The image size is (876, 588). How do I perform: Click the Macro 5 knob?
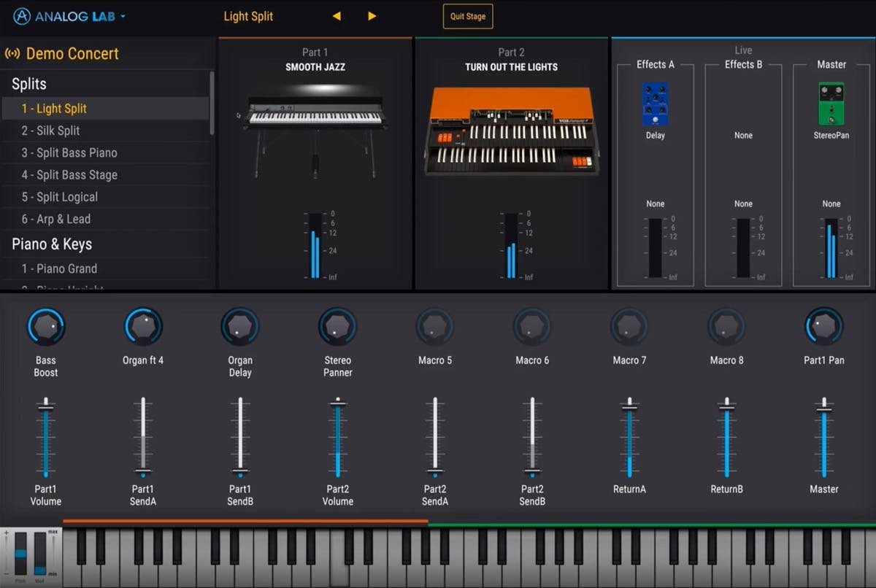[435, 327]
